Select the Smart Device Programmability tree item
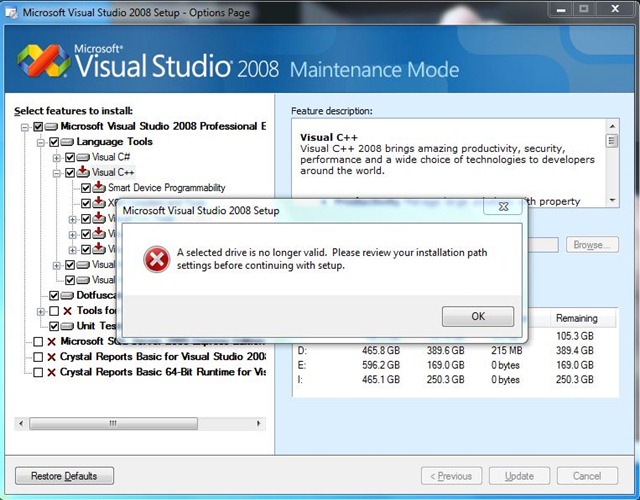Screen dimensions: 640x500 [x=167, y=188]
